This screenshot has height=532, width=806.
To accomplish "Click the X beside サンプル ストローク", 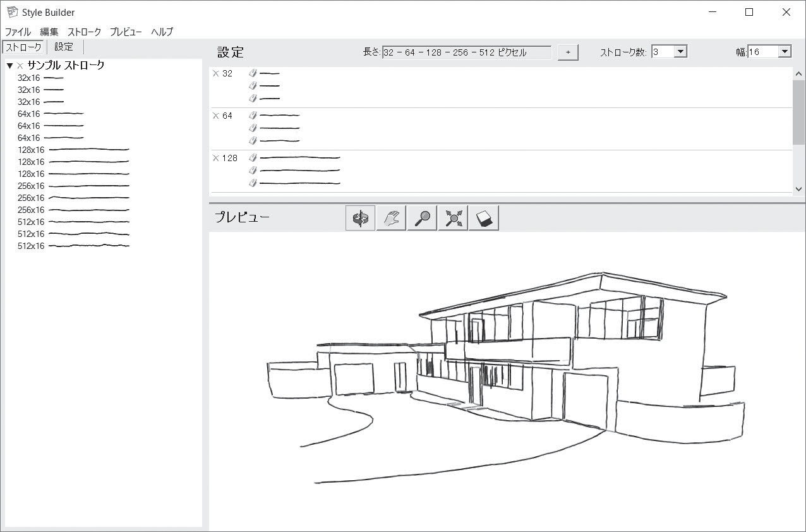I will [20, 66].
